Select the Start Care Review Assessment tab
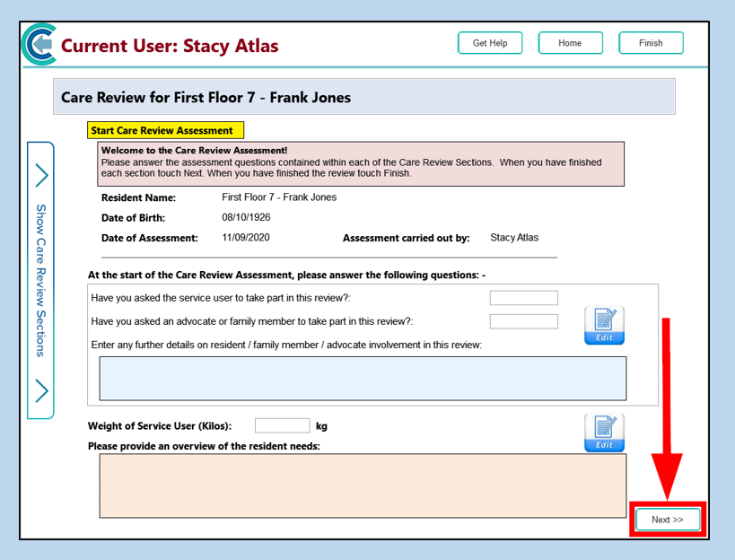Image resolution: width=735 pixels, height=560 pixels. pyautogui.click(x=165, y=130)
